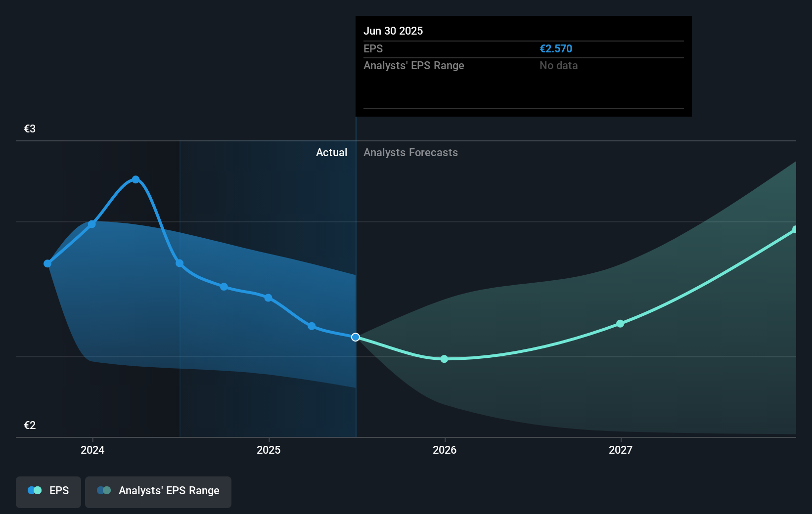Click the peak EPS data point in early 2024
This screenshot has width=812, height=514.
click(x=135, y=179)
